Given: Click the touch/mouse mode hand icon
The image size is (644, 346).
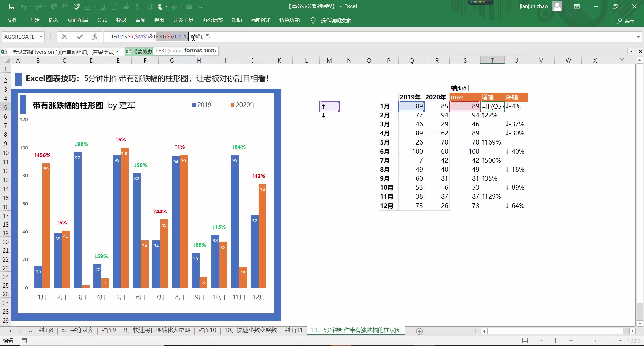Looking at the screenshot, I should click(160, 7).
